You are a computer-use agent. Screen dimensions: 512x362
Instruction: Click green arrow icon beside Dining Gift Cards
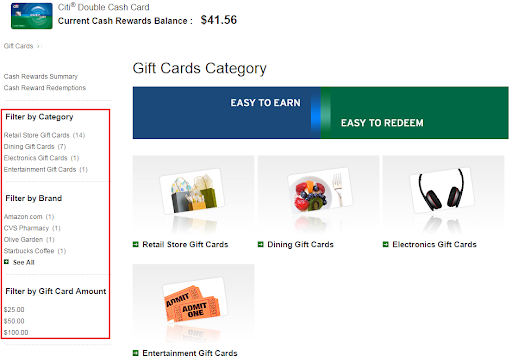[261, 244]
